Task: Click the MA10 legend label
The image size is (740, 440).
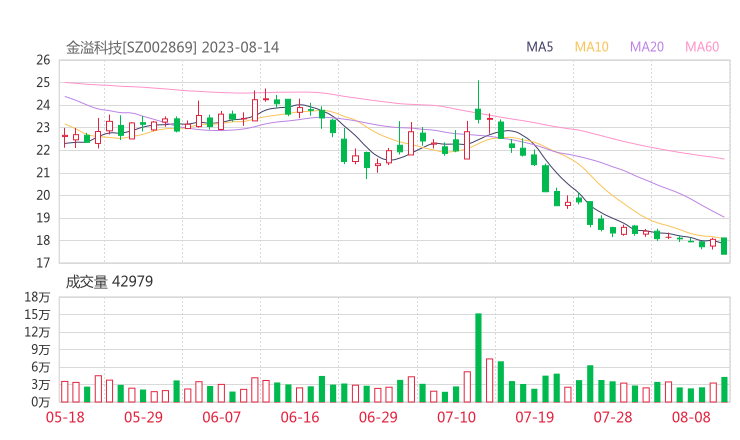Action: [591, 47]
